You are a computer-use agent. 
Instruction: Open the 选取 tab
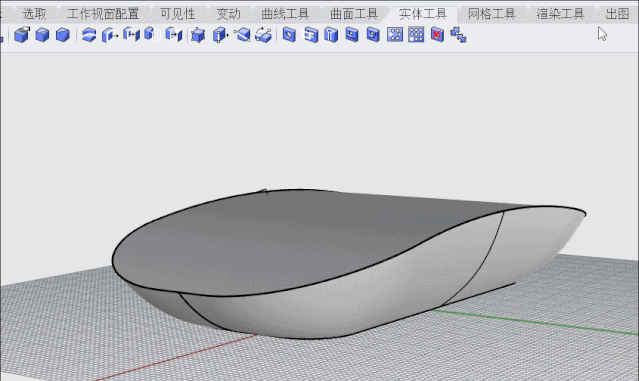(x=34, y=14)
